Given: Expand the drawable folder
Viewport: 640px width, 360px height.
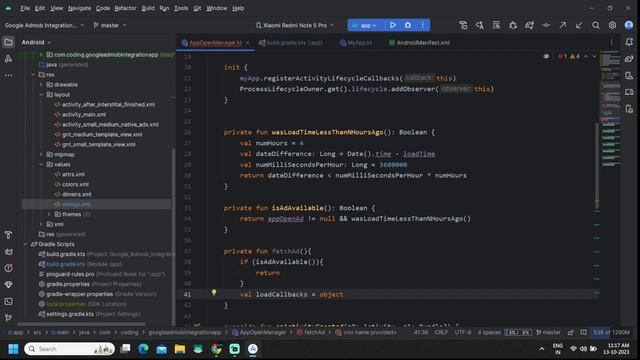Looking at the screenshot, I should point(41,84).
